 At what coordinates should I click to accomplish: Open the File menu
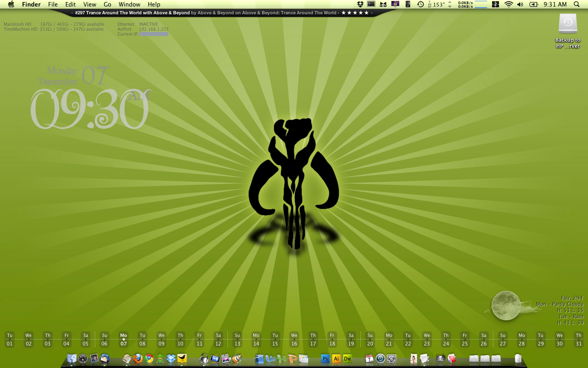[x=53, y=4]
